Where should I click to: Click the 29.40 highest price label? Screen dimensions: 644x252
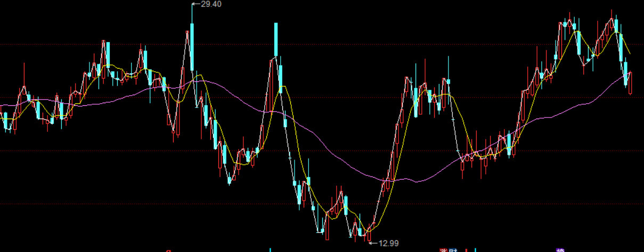pyautogui.click(x=210, y=4)
